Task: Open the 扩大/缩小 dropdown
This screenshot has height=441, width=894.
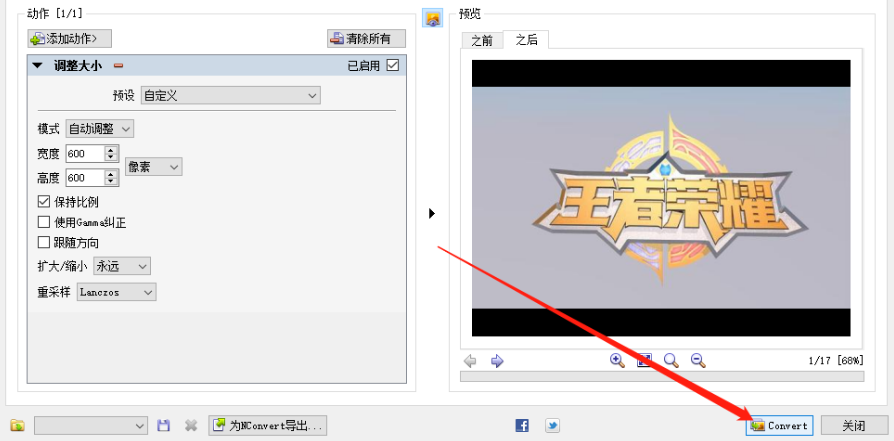Action: [122, 266]
